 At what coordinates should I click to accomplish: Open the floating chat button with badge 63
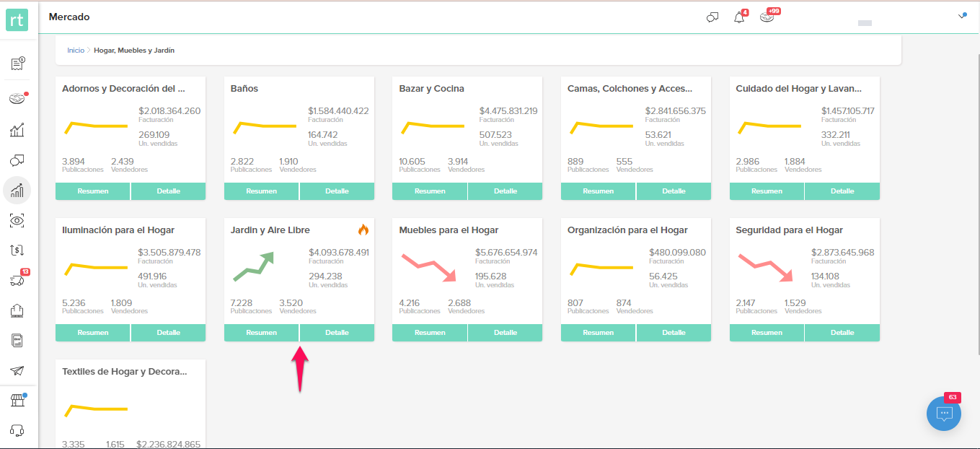click(945, 413)
